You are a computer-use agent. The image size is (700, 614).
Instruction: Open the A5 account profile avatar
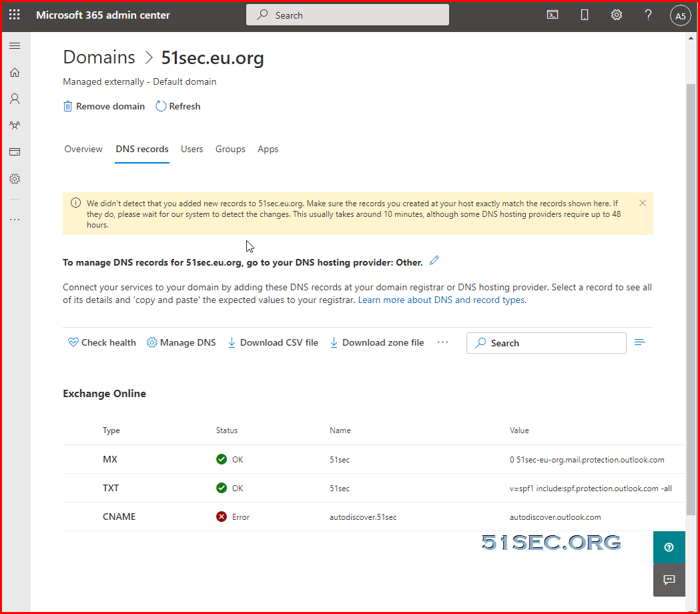(x=681, y=15)
